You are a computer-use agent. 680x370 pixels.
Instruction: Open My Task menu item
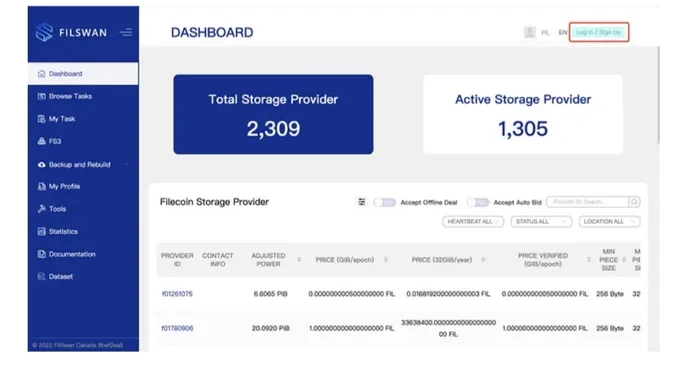[x=83, y=119]
